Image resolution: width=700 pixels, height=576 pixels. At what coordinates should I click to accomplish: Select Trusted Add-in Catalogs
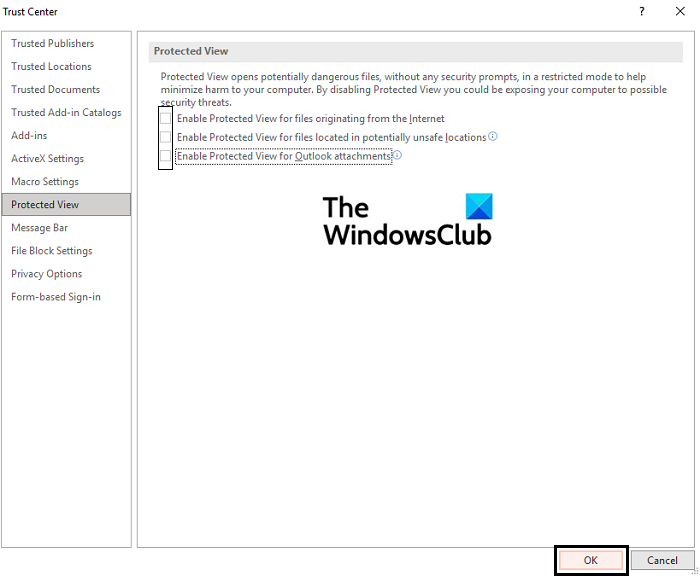point(66,113)
